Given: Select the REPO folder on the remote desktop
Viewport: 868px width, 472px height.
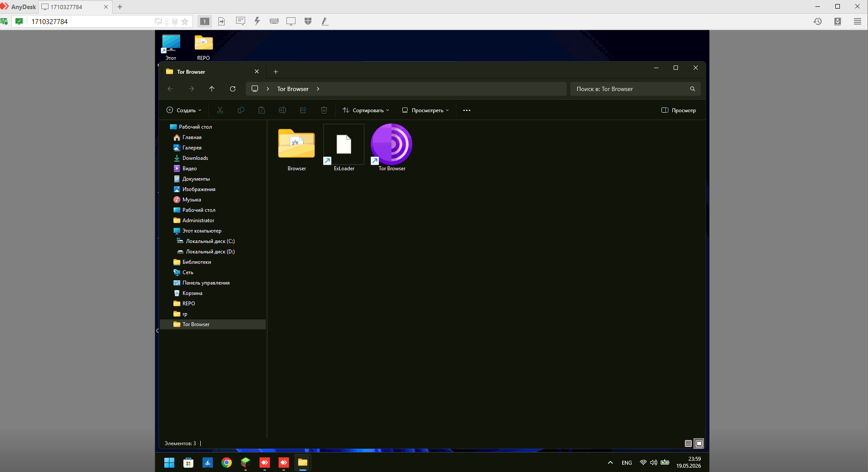Looking at the screenshot, I should coord(203,47).
